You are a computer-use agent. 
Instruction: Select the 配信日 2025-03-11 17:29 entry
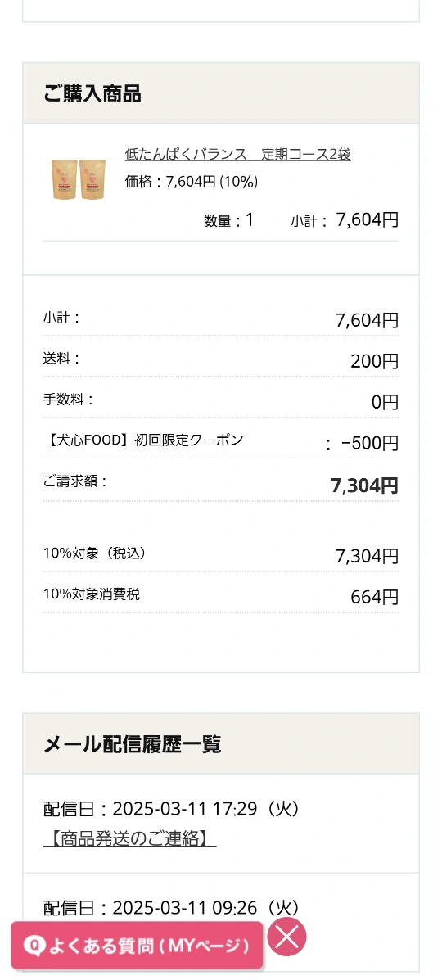(221, 823)
